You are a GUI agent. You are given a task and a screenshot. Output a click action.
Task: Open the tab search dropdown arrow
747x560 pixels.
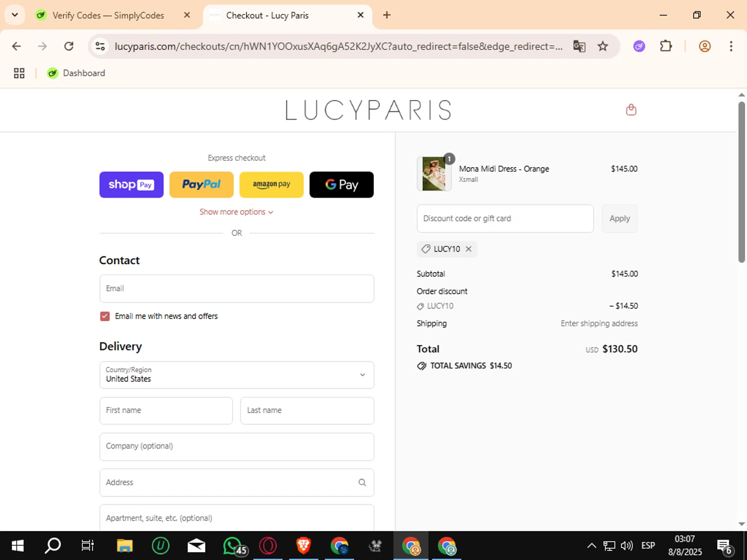[15, 15]
